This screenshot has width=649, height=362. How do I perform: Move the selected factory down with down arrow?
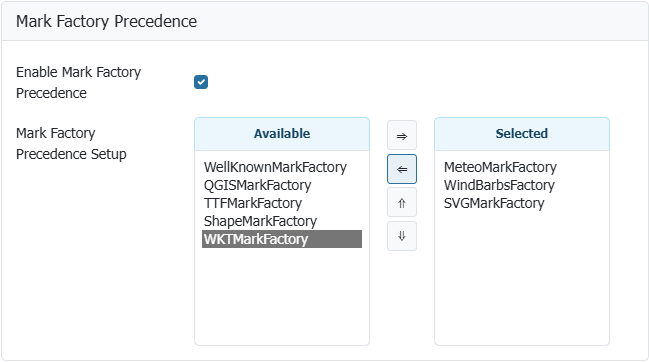tap(401, 236)
